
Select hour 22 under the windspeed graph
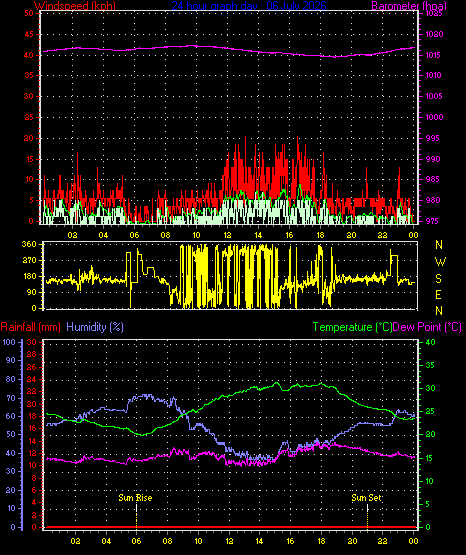click(382, 235)
